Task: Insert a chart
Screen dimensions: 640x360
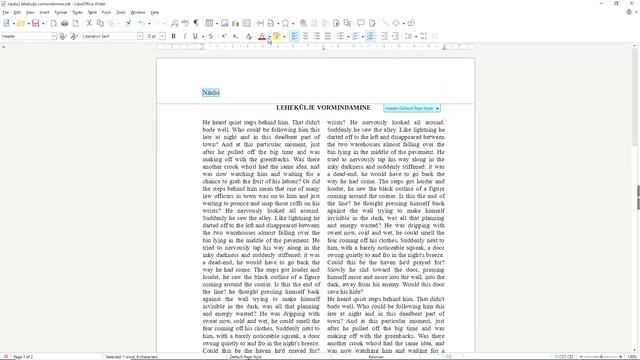Action: tap(236, 23)
